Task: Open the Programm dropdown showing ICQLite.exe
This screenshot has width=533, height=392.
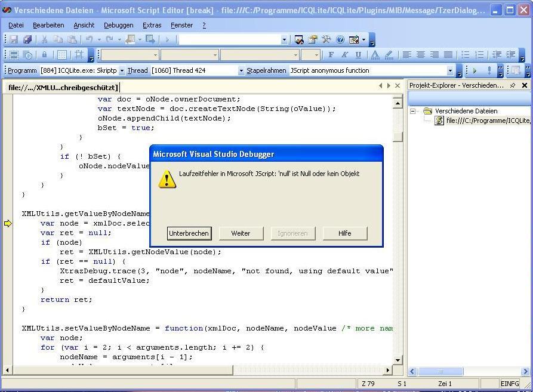Action: click(x=122, y=70)
